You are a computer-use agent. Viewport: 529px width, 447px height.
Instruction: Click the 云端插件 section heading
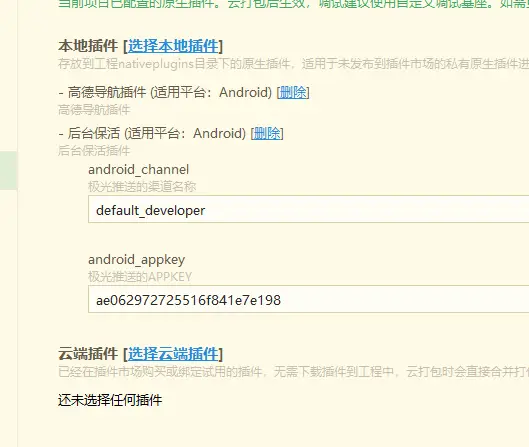pyautogui.click(x=88, y=354)
